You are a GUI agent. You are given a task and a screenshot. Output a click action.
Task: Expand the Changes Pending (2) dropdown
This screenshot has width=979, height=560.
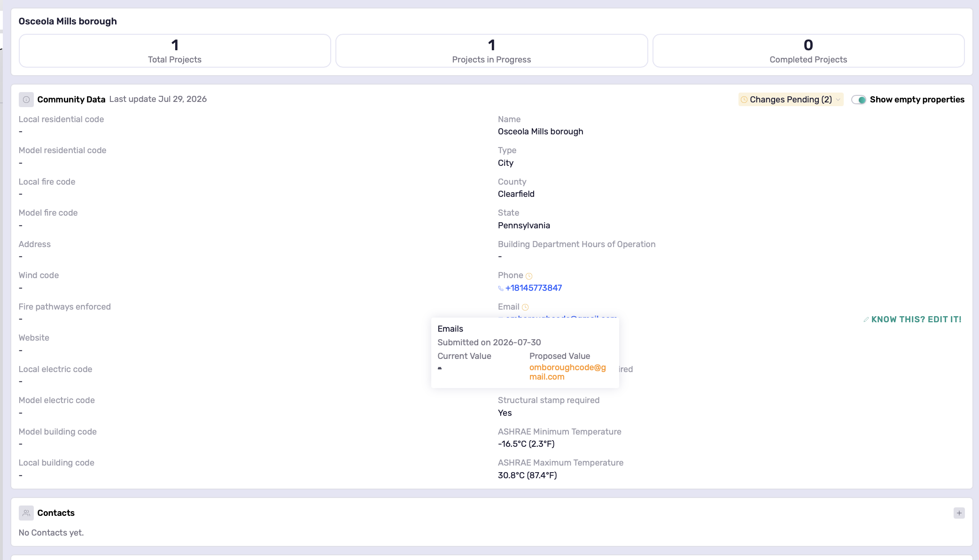point(791,100)
